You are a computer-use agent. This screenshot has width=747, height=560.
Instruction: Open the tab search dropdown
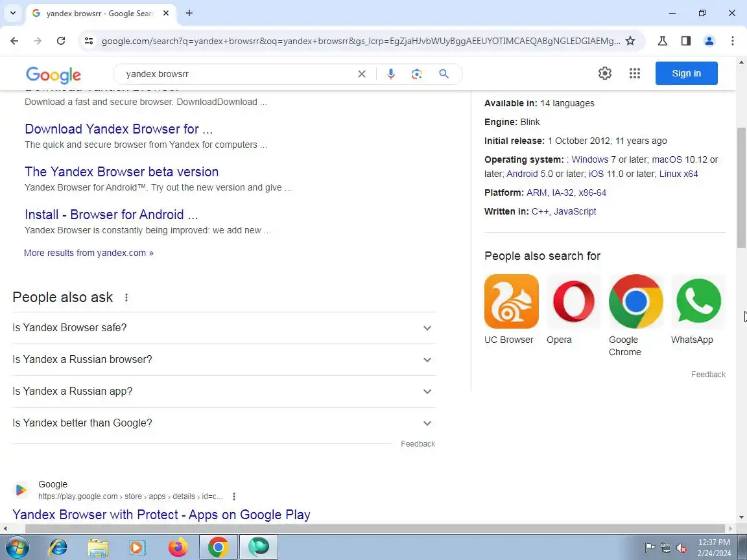click(13, 14)
